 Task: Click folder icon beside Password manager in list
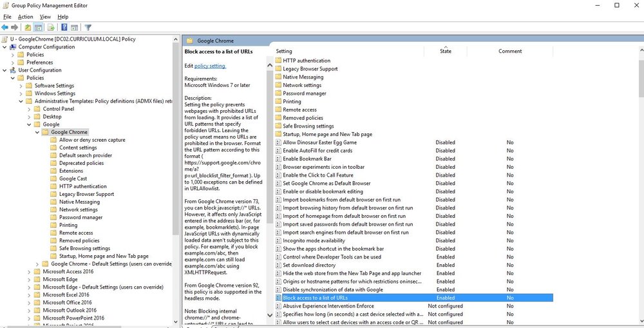click(278, 93)
